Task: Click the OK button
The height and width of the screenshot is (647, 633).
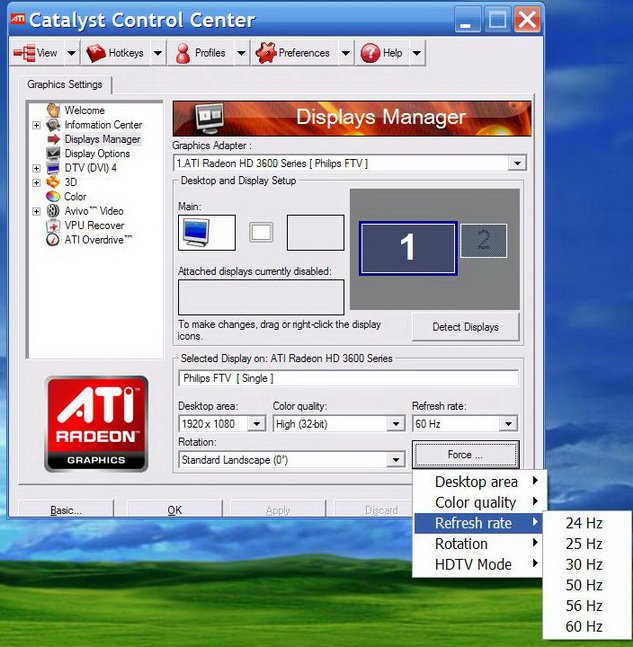Action: [x=175, y=510]
